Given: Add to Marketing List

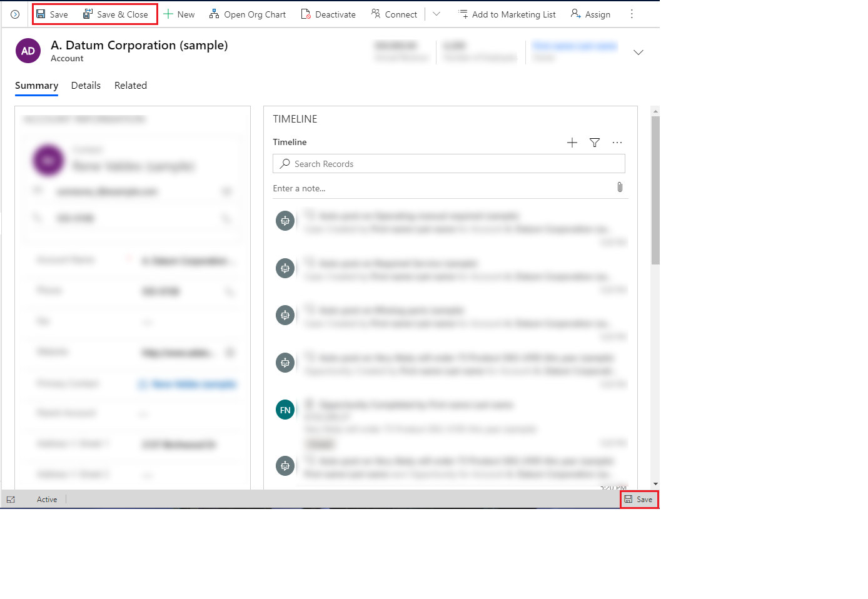Looking at the screenshot, I should pos(507,14).
